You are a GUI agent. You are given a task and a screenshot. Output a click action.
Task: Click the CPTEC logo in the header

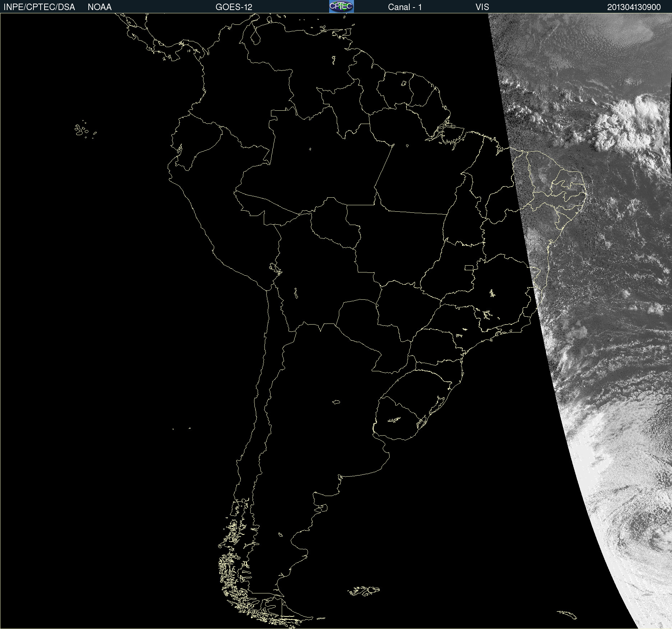coord(341,6)
